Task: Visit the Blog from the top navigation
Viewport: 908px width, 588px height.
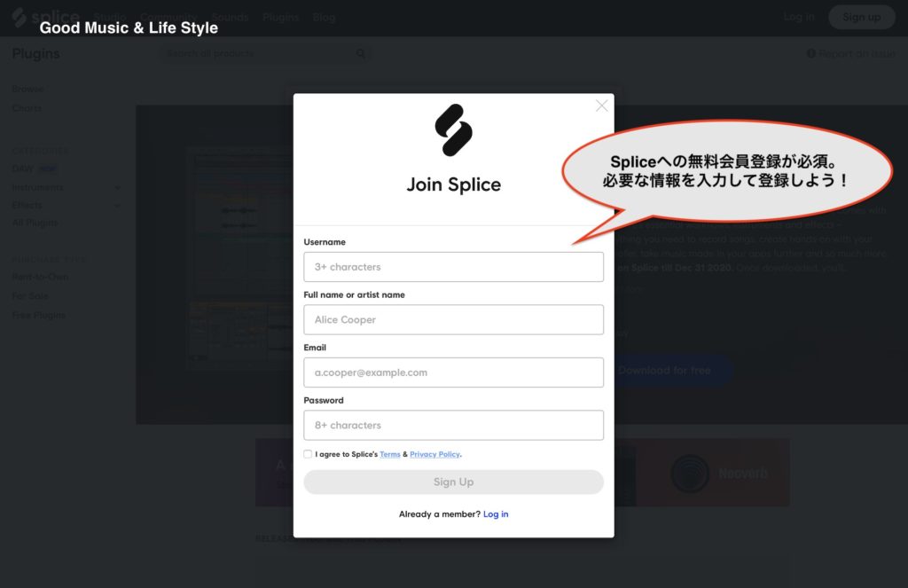Action: 324,18
